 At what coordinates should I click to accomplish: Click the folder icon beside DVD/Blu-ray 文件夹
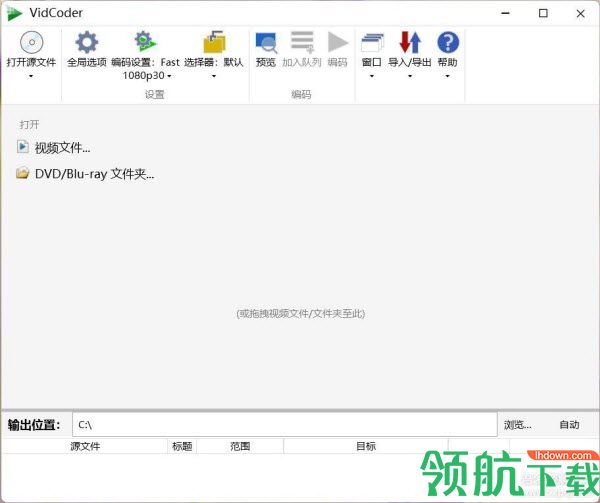pyautogui.click(x=23, y=173)
